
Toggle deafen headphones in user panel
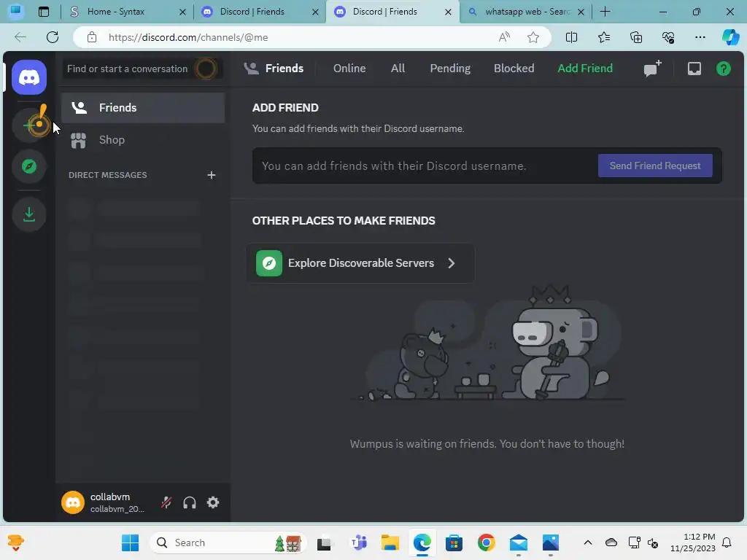coord(190,502)
